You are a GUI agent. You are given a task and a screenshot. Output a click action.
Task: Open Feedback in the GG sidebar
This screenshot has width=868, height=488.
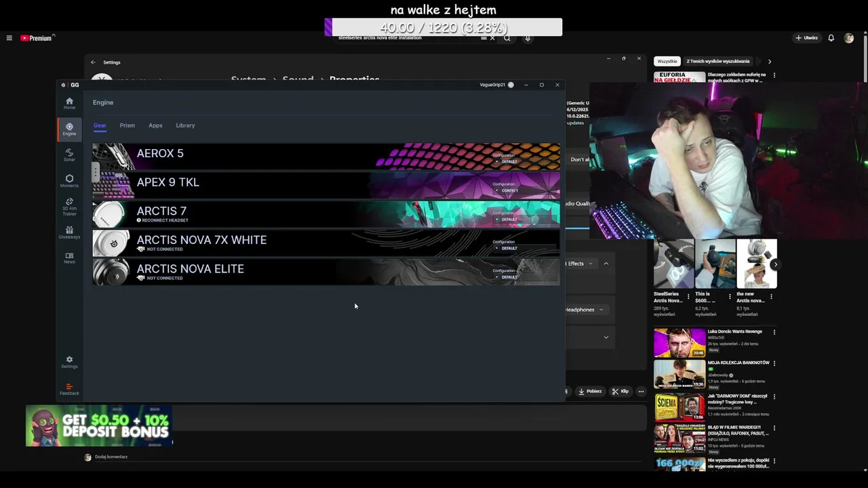(x=69, y=389)
